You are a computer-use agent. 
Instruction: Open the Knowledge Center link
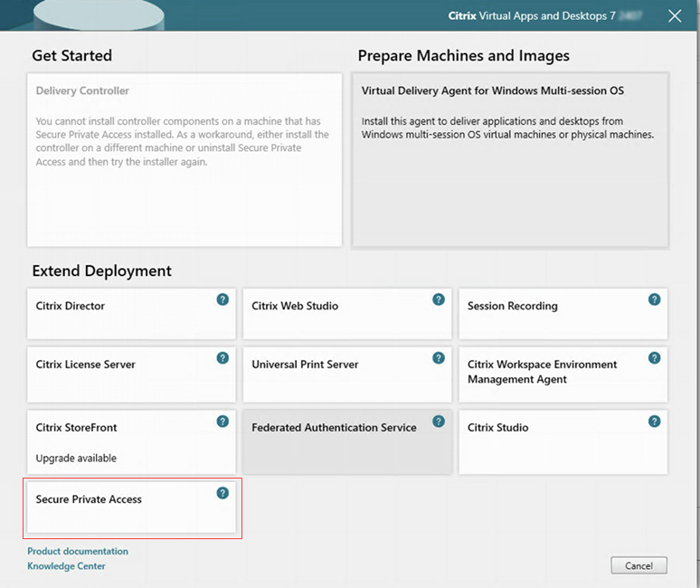point(66,566)
